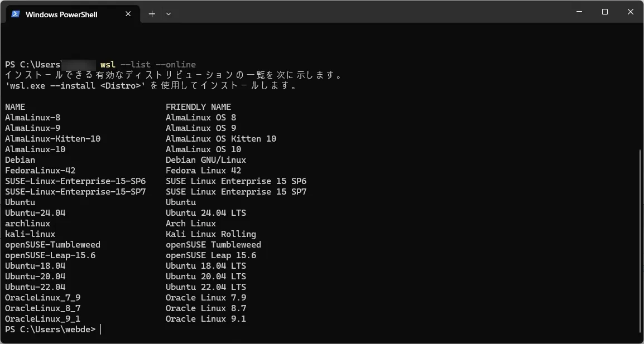Click 'Debian GNU/Linux' friendly name
The image size is (644, 344).
[206, 160]
